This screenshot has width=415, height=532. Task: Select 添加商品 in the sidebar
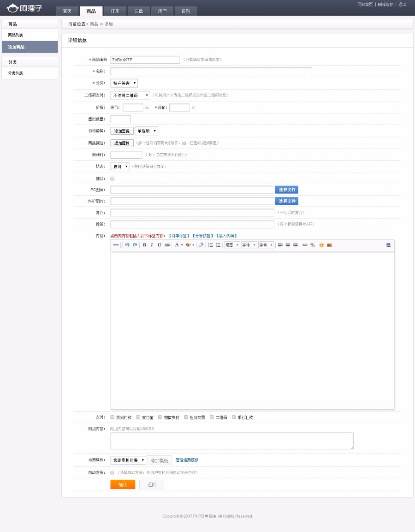click(x=30, y=47)
